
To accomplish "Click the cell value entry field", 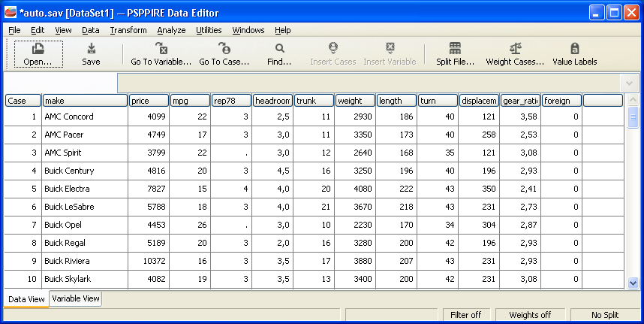I will pos(370,83).
